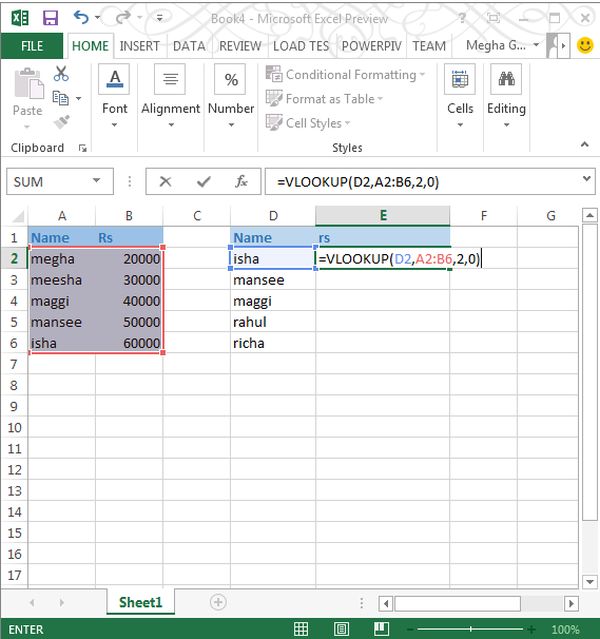The height and width of the screenshot is (639, 600).
Task: Open the Font group icon
Action: point(115,79)
